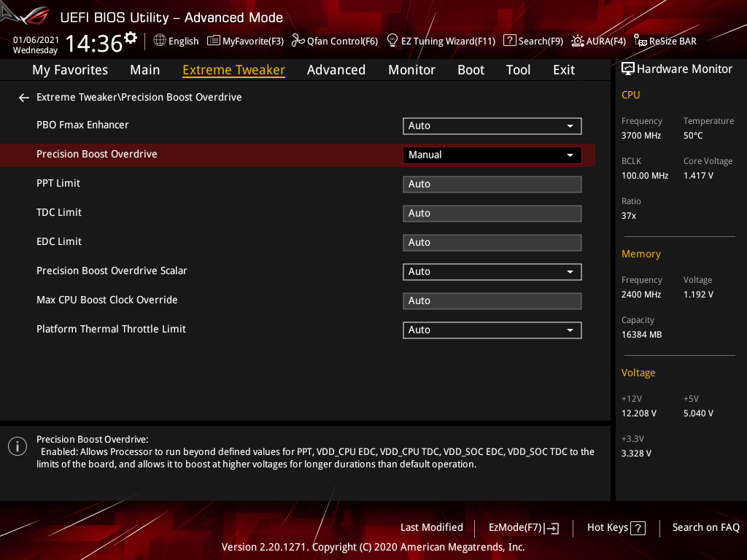Open the Precision Boost Overdrive Manual dropdown
The height and width of the screenshot is (560, 747).
point(492,155)
